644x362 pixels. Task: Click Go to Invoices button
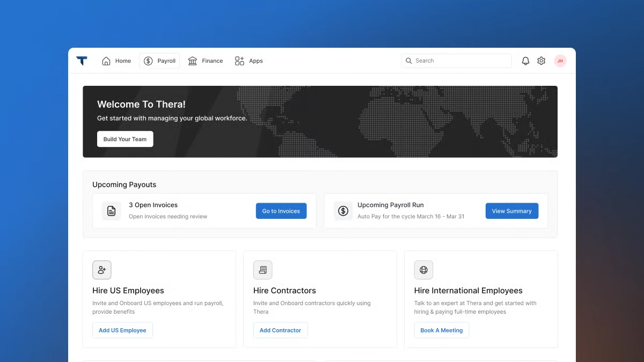coord(281,211)
